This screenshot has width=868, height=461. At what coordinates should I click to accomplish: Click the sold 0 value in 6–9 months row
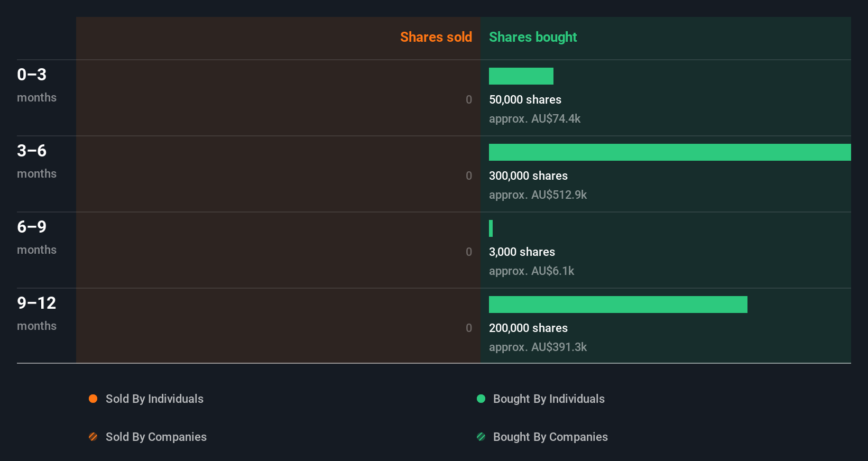(469, 252)
